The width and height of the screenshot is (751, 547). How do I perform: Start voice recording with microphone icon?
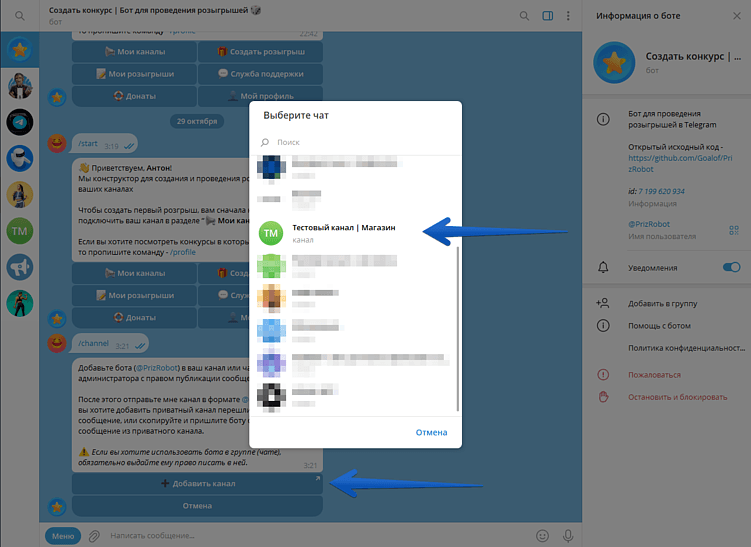tap(568, 536)
